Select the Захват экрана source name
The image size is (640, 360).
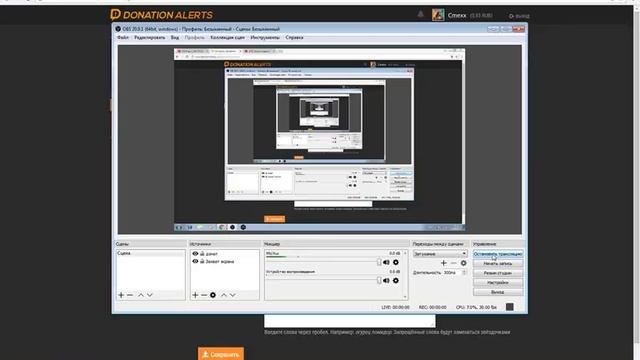pos(220,262)
